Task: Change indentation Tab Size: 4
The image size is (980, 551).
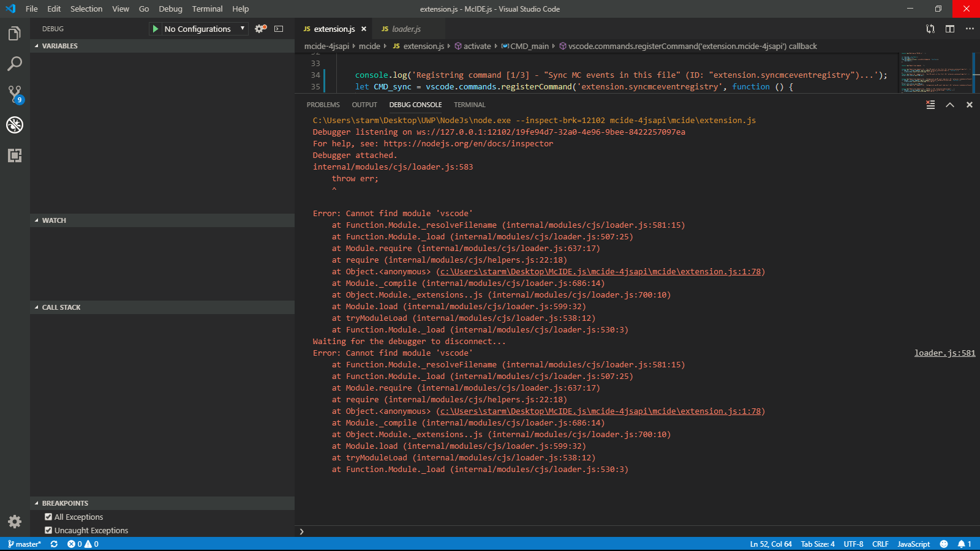Action: tap(818, 544)
